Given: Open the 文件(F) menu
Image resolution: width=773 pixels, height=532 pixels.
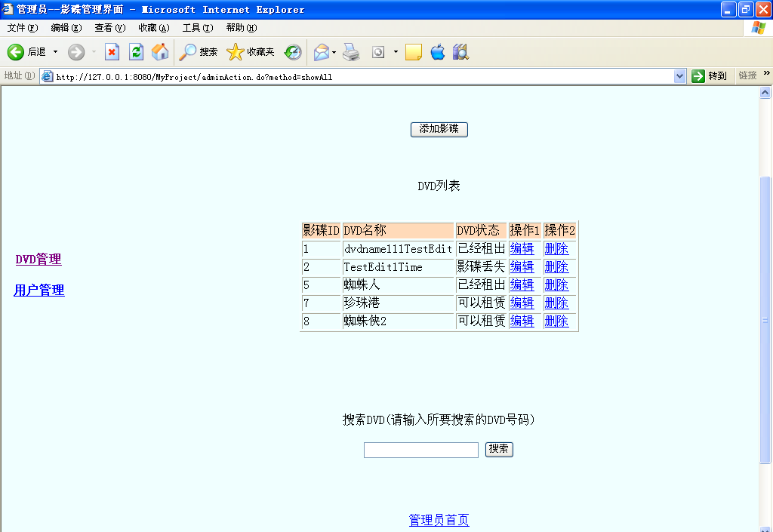Looking at the screenshot, I should (22, 28).
